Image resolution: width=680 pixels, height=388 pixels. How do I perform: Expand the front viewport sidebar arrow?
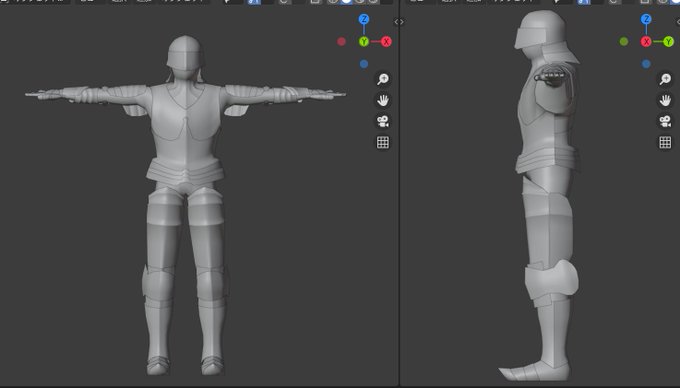coord(396,22)
